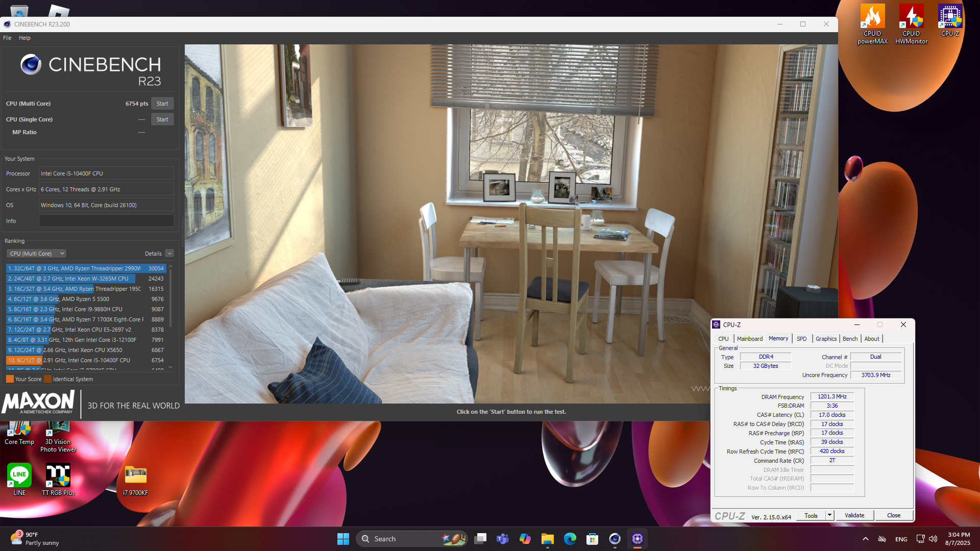Open CPUID HWMonitor desktop shortcut
The image size is (980, 551).
click(x=911, y=24)
